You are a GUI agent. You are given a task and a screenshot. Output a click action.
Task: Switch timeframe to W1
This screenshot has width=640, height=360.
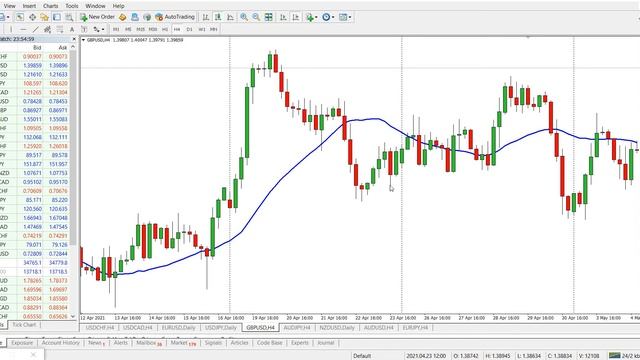[x=202, y=29]
